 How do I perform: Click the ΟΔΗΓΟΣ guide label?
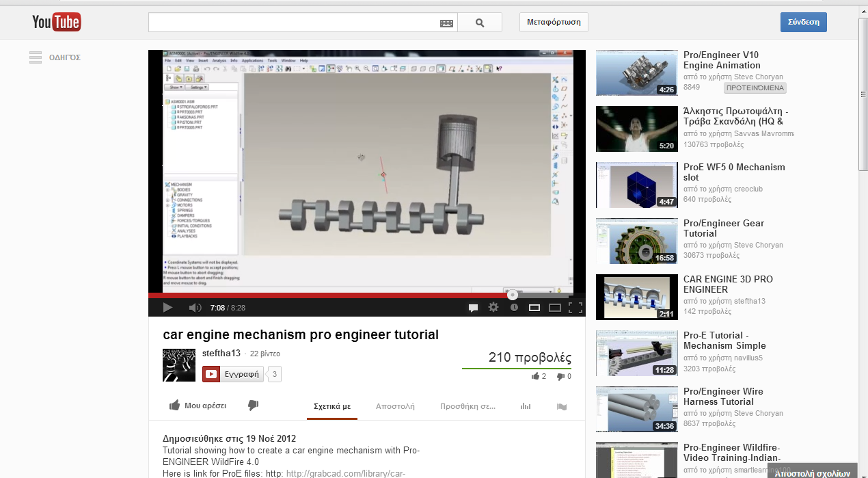pyautogui.click(x=65, y=57)
